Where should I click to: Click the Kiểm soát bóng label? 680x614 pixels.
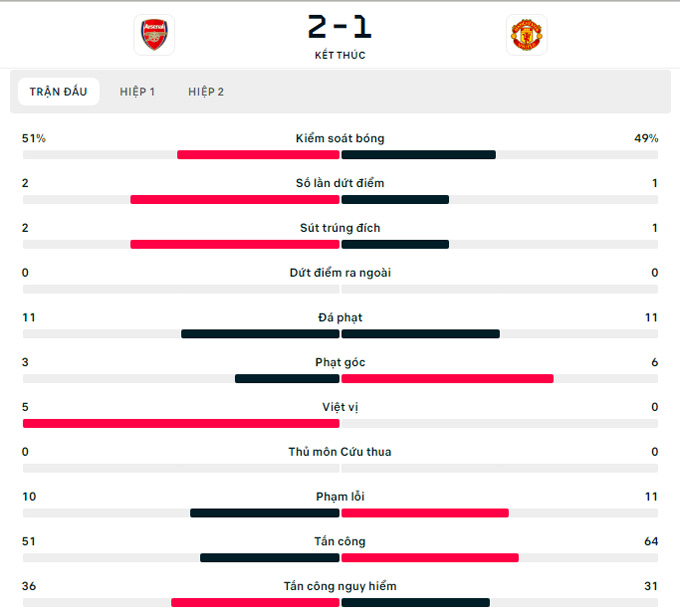340,138
